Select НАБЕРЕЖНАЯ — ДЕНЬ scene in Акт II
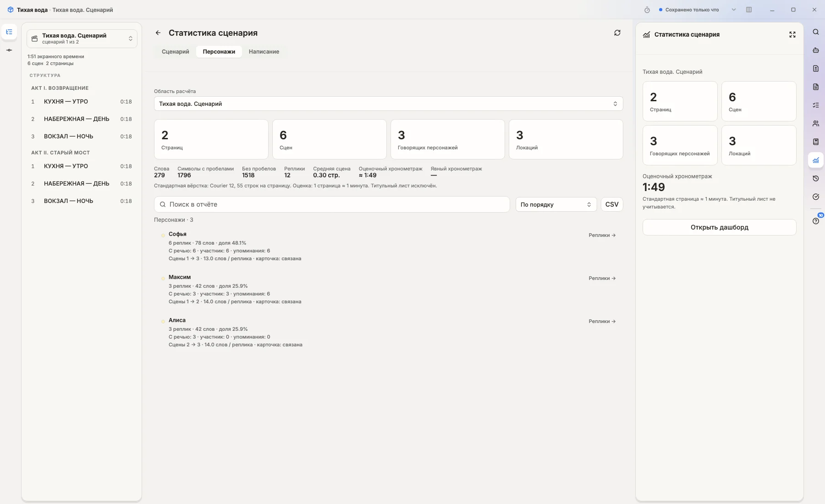 (x=81, y=184)
